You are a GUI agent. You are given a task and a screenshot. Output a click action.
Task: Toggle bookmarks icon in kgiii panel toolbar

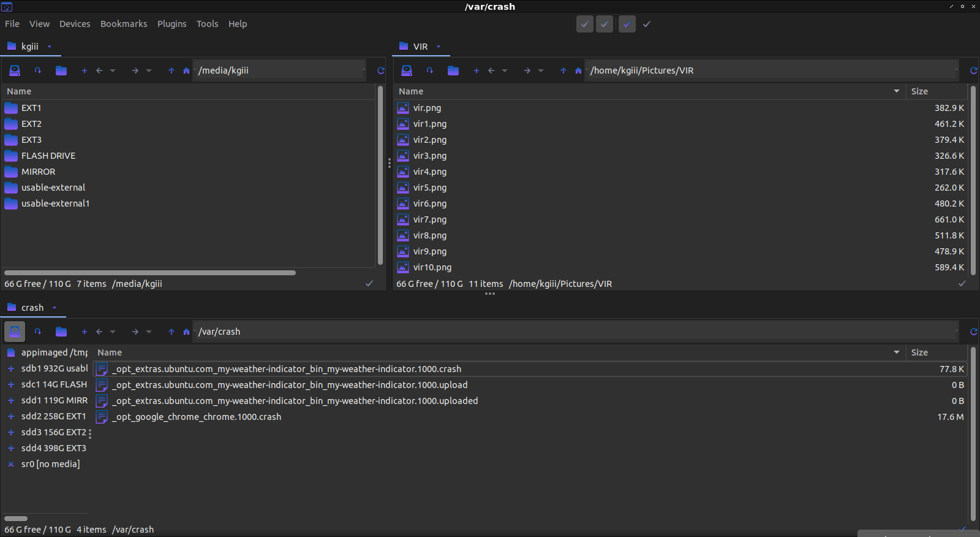tap(38, 70)
